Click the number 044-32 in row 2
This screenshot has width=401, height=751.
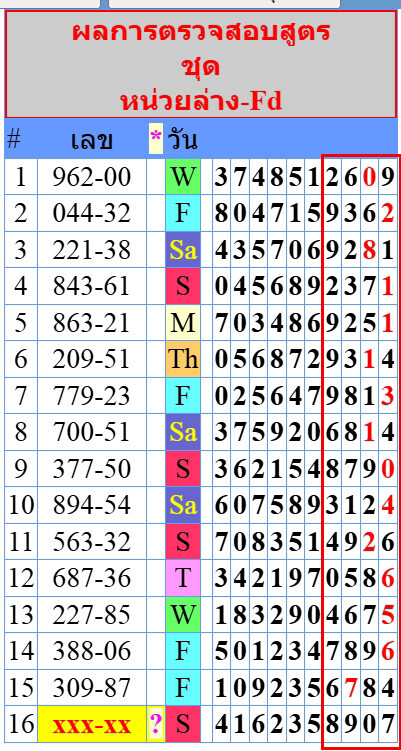[92, 213]
